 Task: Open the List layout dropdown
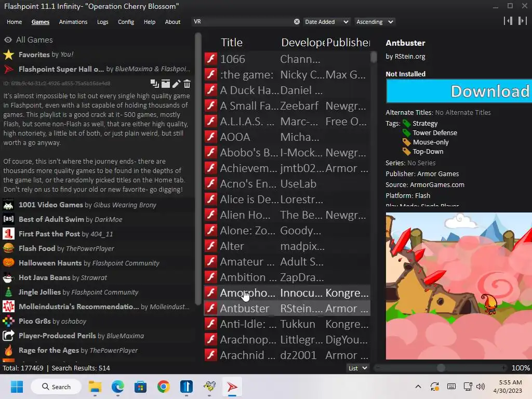pos(358,368)
